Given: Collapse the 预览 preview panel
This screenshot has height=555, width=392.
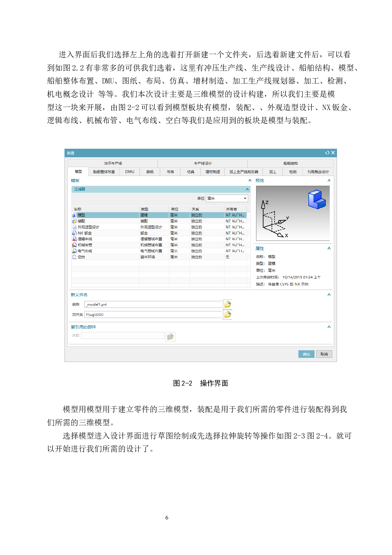Looking at the screenshot, I should (329, 180).
